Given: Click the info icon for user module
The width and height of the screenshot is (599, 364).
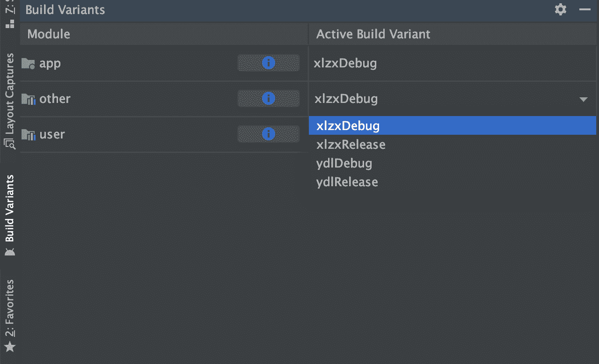Looking at the screenshot, I should 268,134.
